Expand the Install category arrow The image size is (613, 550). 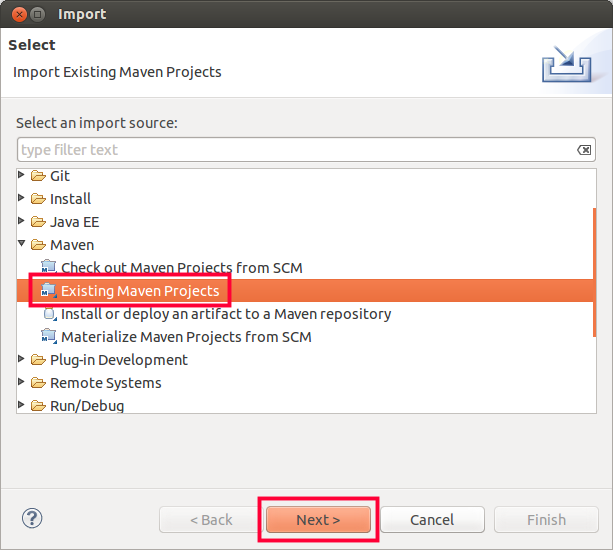click(22, 199)
